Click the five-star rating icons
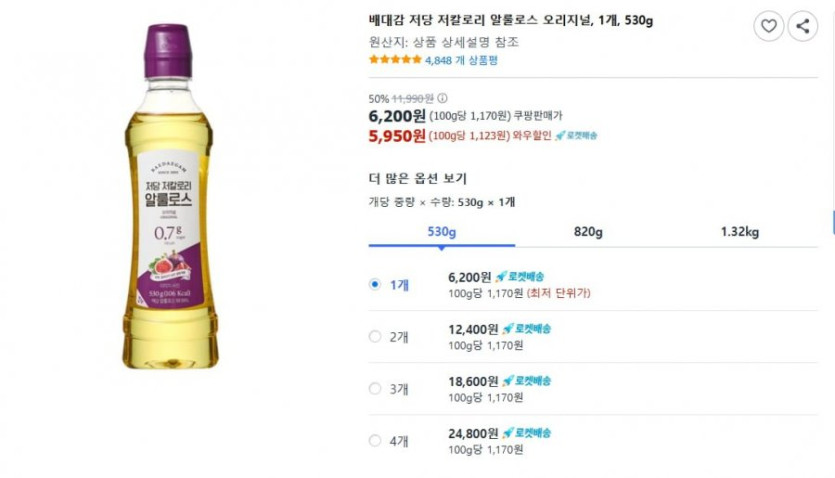The image size is (835, 478). [395, 60]
